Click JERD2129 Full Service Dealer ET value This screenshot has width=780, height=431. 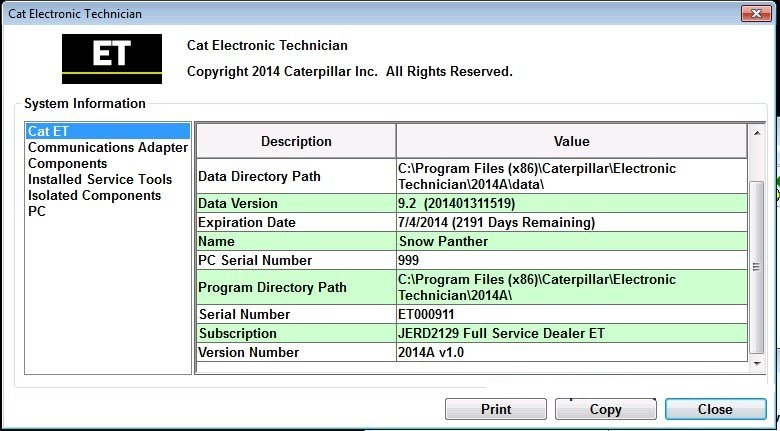tap(572, 333)
